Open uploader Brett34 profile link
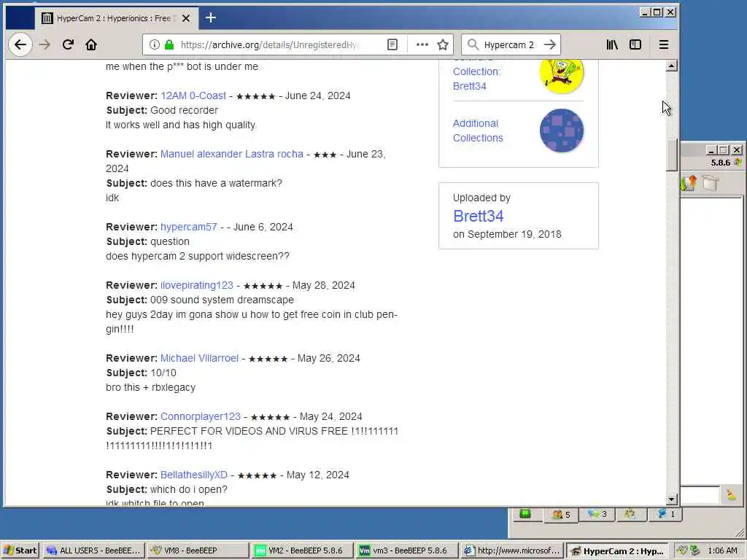The width and height of the screenshot is (747, 560). [x=479, y=216]
